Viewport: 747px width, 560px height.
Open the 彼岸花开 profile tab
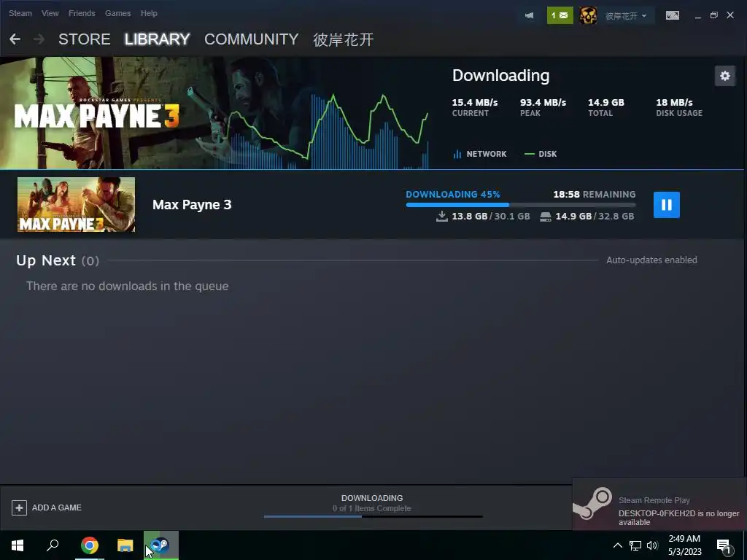(343, 39)
